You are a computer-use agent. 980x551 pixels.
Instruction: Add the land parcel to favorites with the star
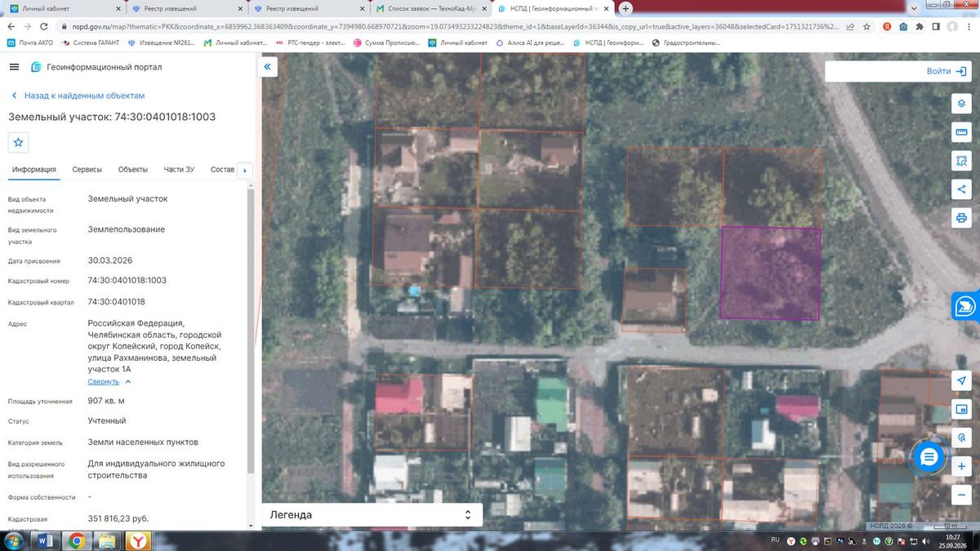point(19,142)
